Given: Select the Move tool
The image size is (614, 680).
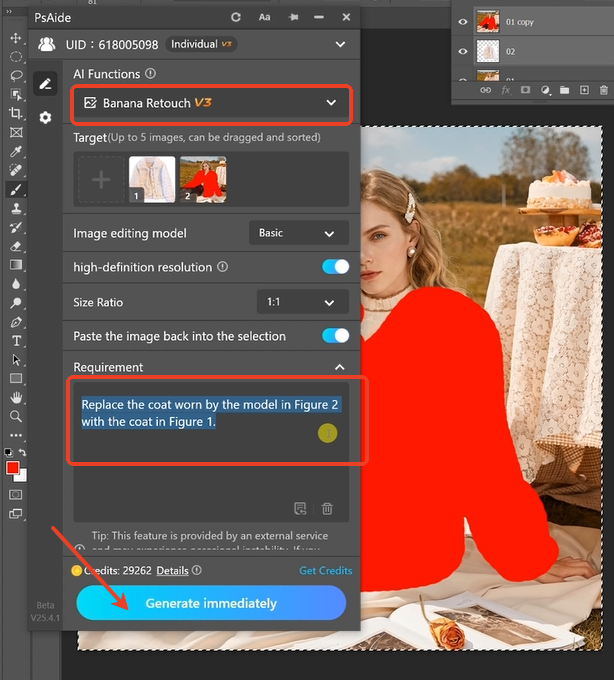Looking at the screenshot, I should pos(16,38).
